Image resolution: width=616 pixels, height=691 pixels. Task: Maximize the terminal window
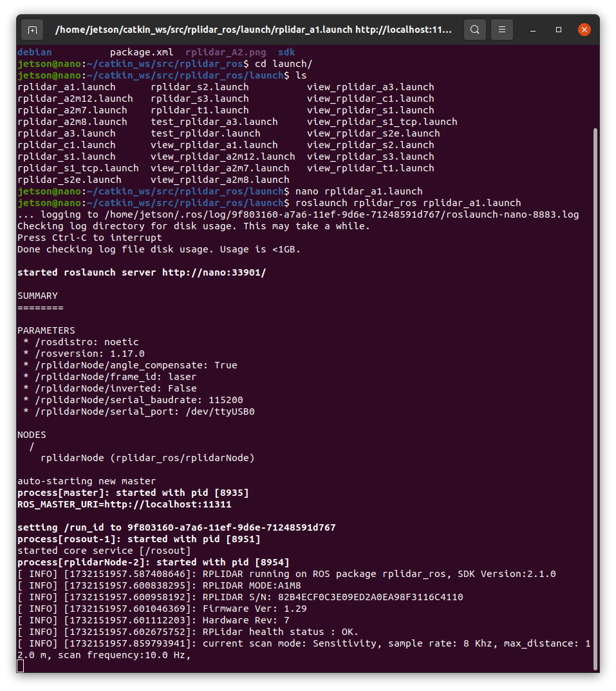coord(558,30)
